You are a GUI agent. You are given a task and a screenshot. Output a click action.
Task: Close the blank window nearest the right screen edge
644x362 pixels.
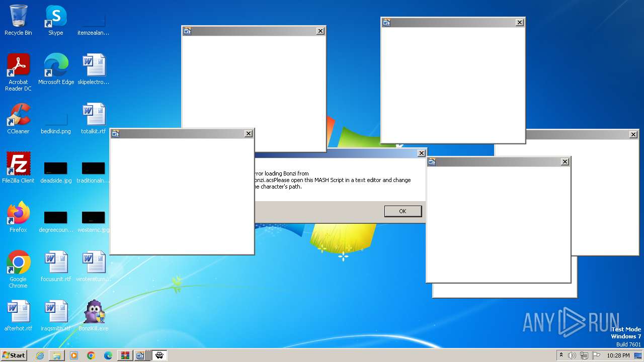633,135
